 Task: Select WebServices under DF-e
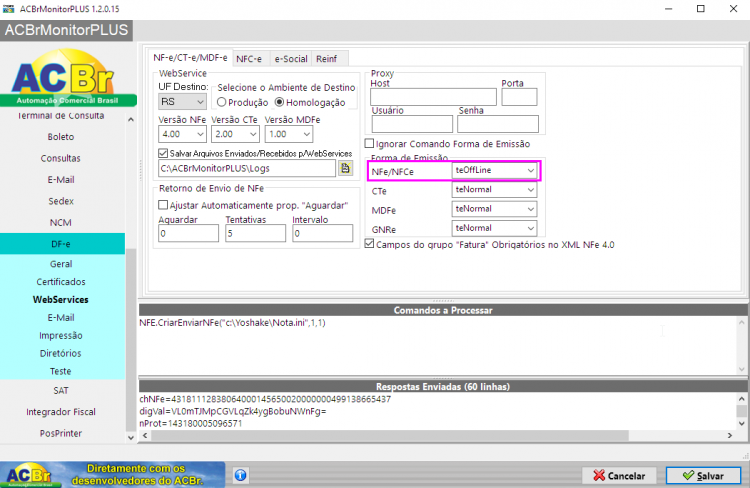click(x=61, y=300)
